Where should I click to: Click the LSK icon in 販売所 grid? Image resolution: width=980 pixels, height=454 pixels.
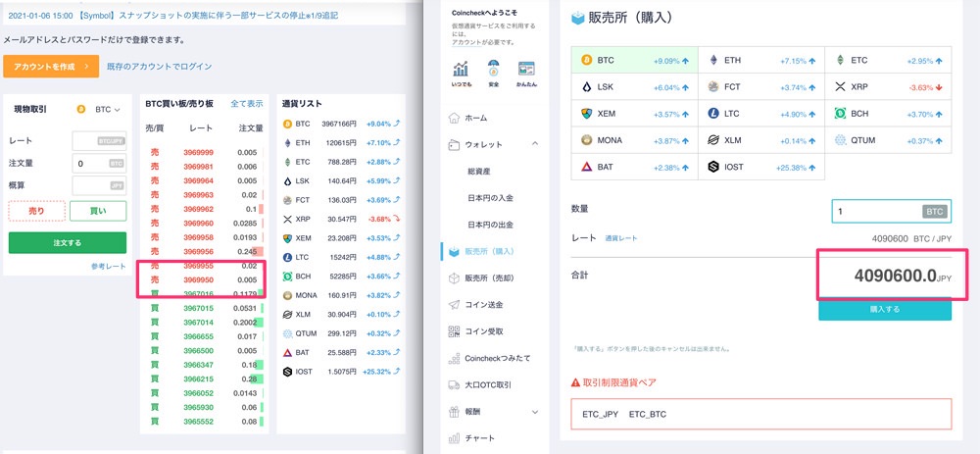pos(586,87)
